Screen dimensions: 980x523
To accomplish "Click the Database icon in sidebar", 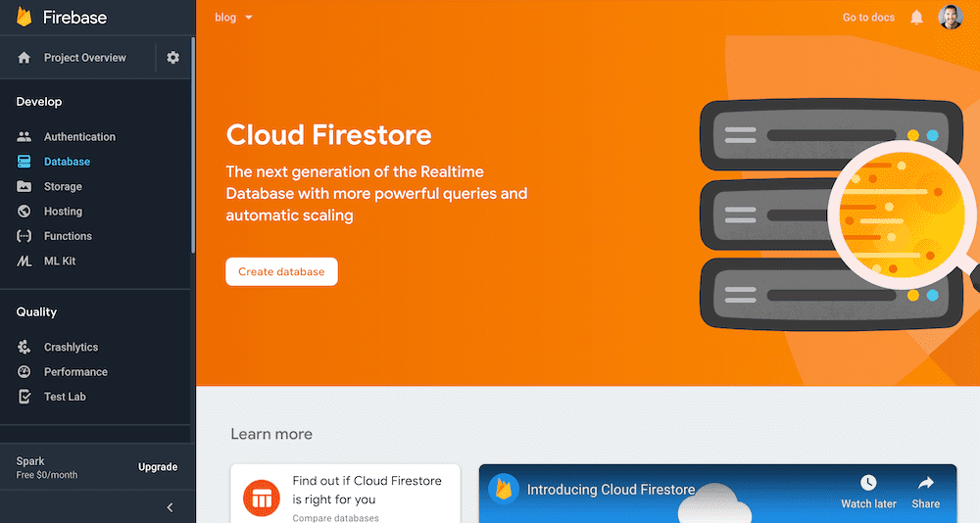I will 24,162.
